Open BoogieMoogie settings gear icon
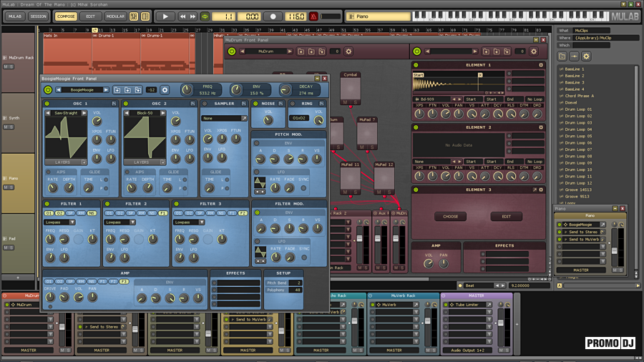The width and height of the screenshot is (644, 362). pyautogui.click(x=165, y=89)
